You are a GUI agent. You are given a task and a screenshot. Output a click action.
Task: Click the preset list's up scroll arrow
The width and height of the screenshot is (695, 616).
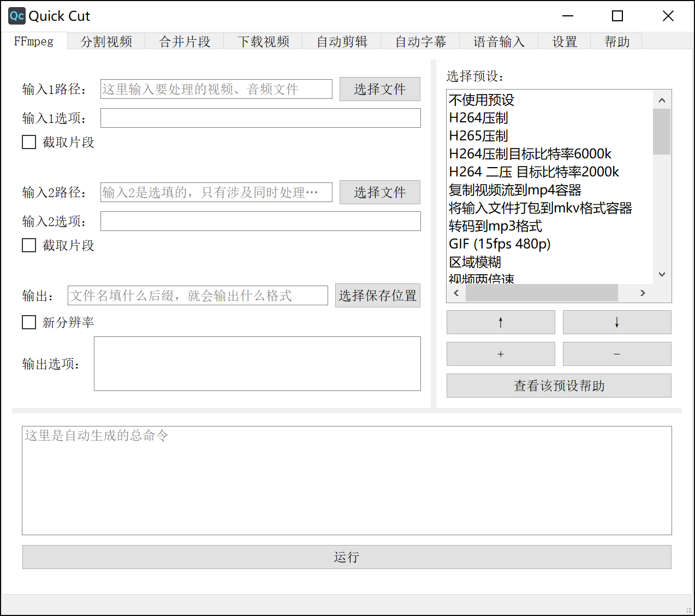coord(662,99)
